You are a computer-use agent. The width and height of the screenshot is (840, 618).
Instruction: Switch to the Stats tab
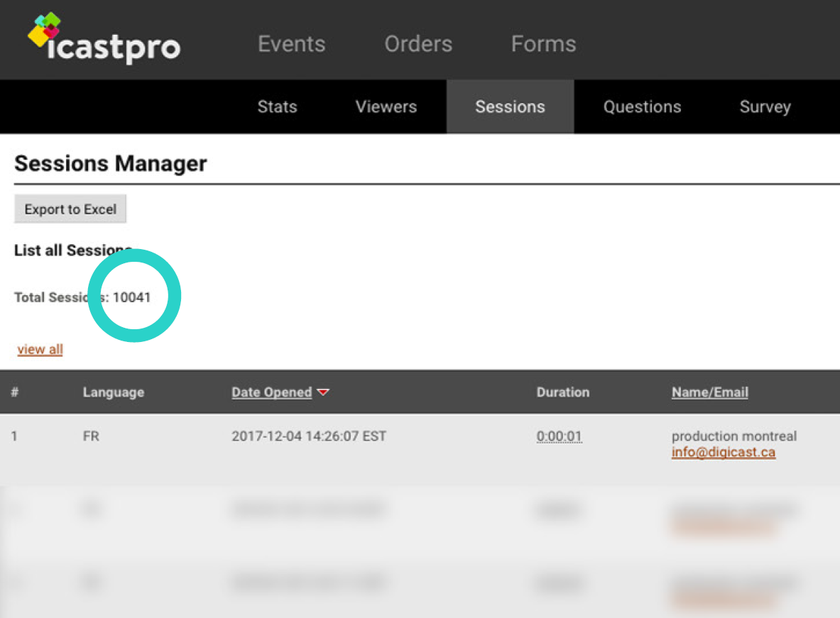coord(277,107)
